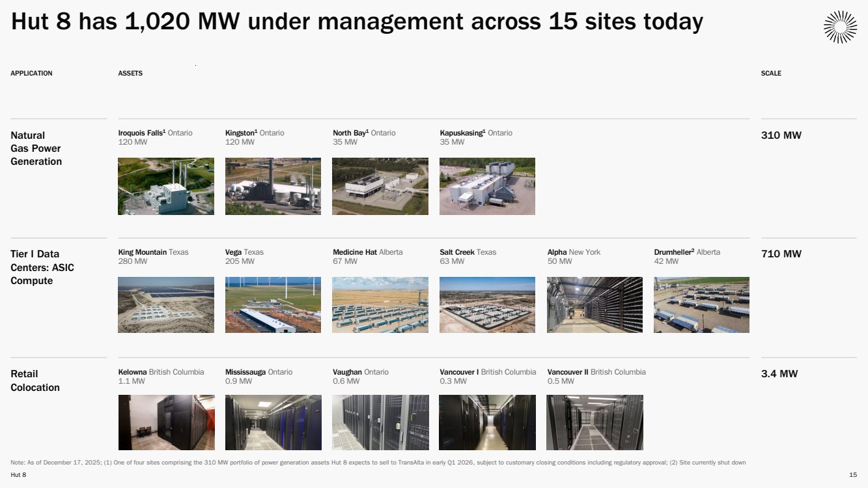Click the Natural Gas Power Generation label
Viewport: 868px width, 488px height.
pos(36,149)
